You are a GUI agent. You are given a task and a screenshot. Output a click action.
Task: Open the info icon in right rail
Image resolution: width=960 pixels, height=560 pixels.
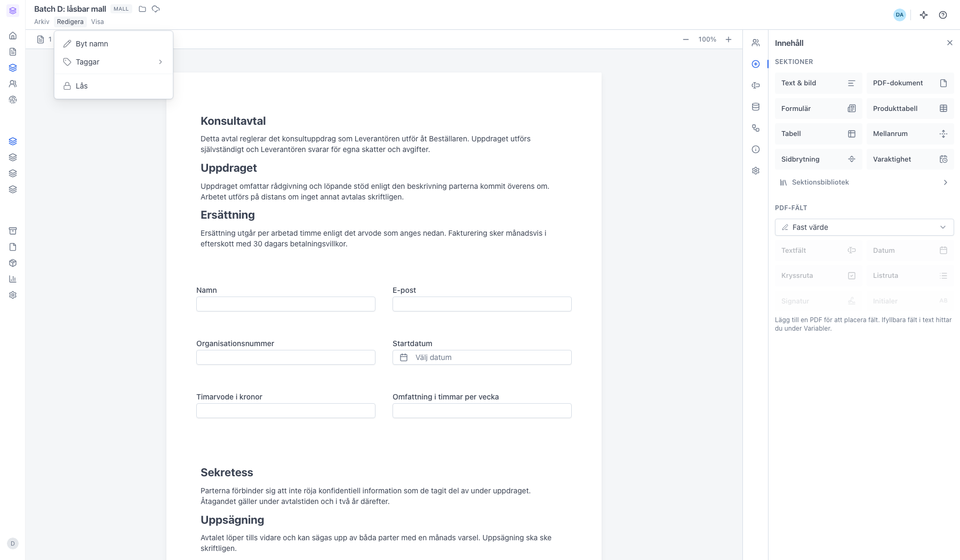tap(756, 149)
